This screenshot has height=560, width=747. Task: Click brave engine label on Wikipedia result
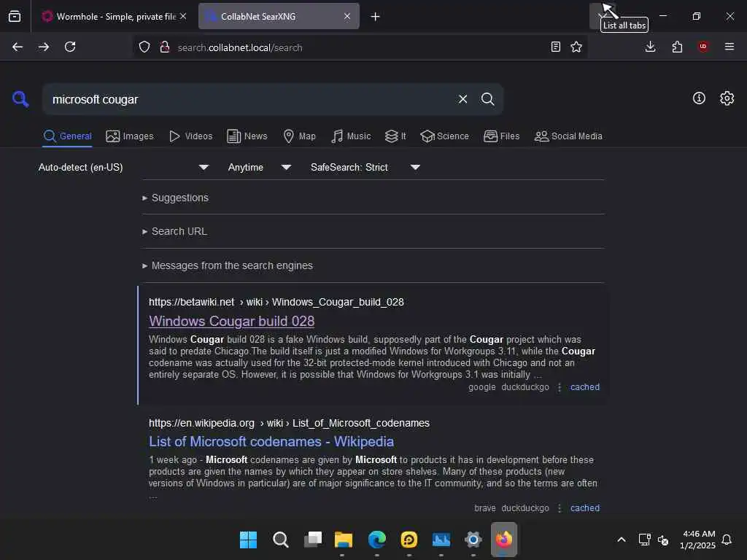(484, 508)
